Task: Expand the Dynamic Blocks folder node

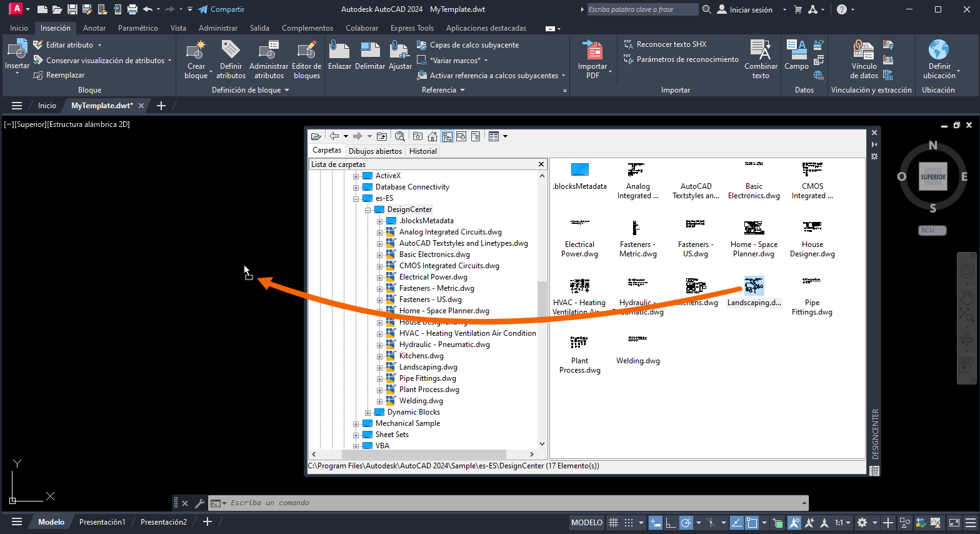Action: coord(368,413)
